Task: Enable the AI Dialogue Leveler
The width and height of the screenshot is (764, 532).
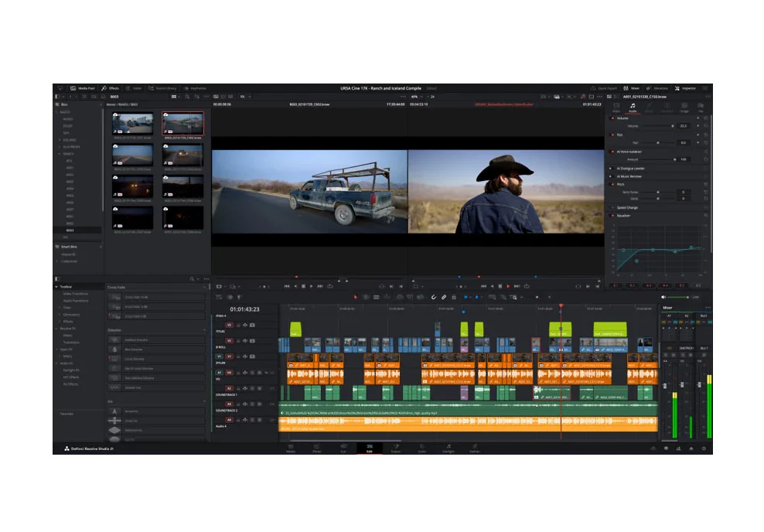Action: point(611,169)
